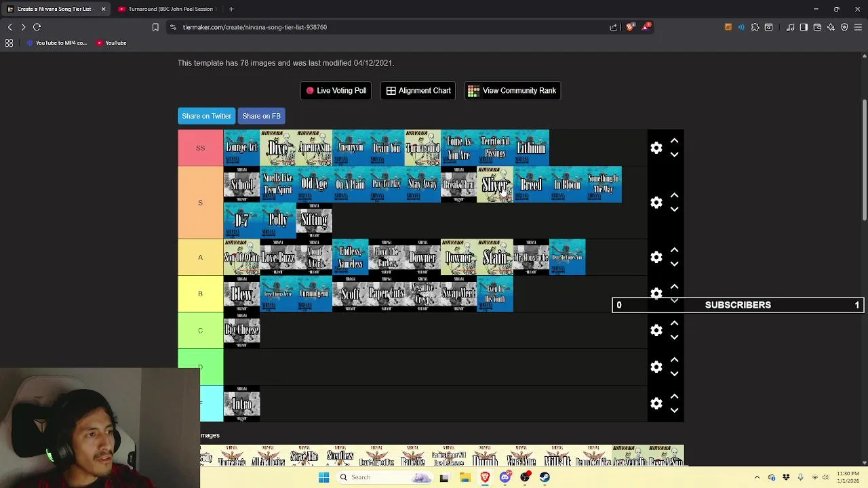Open the YouTube bookmark
This screenshot has width=868, height=488.
coord(111,43)
